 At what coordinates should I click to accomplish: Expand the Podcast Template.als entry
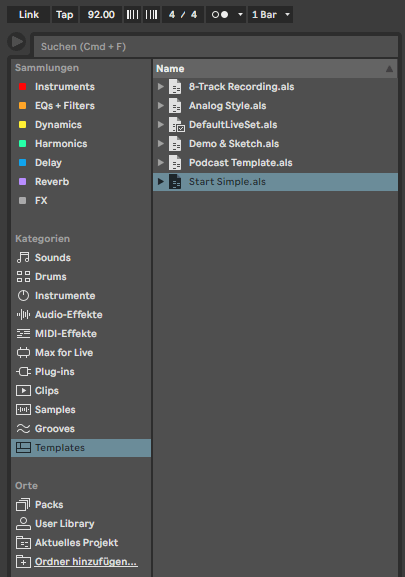click(x=160, y=162)
